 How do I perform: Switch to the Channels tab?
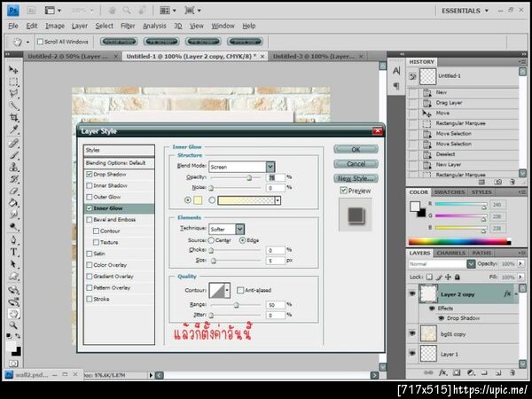point(451,253)
